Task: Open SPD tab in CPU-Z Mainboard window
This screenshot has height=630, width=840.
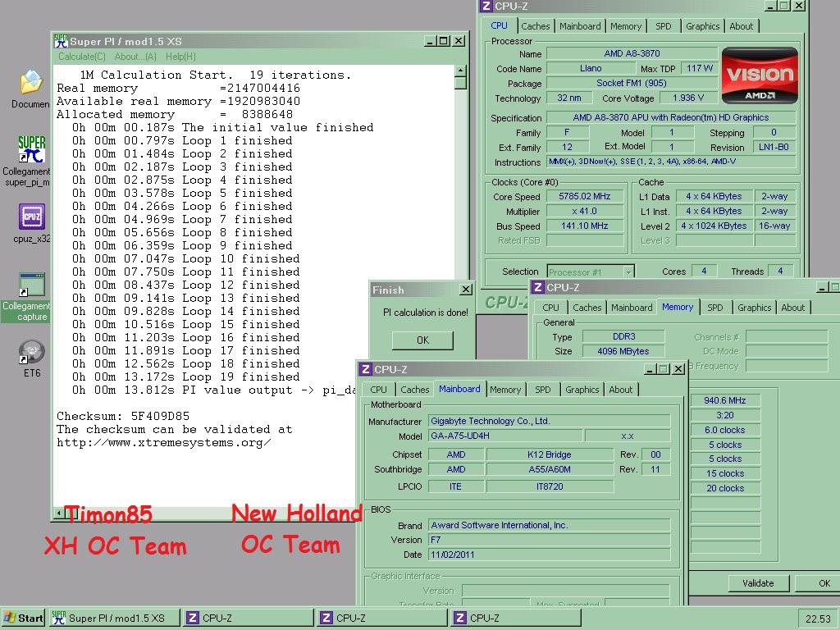Action: (543, 390)
